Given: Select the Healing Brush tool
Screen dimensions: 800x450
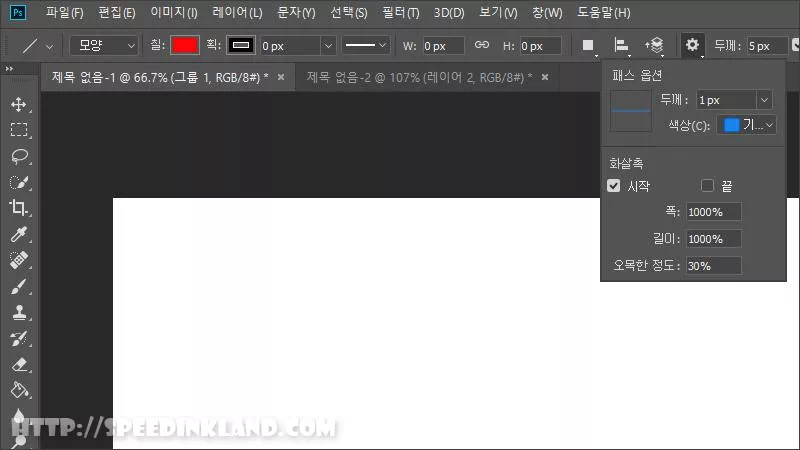Looking at the screenshot, I should pos(19,260).
